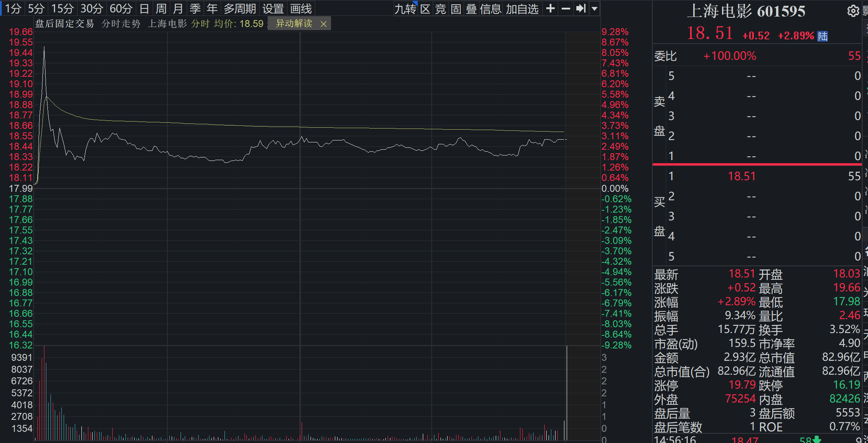The width and height of the screenshot is (868, 443).
Task: Toggle the 叠 overlay option
Action: (471, 8)
